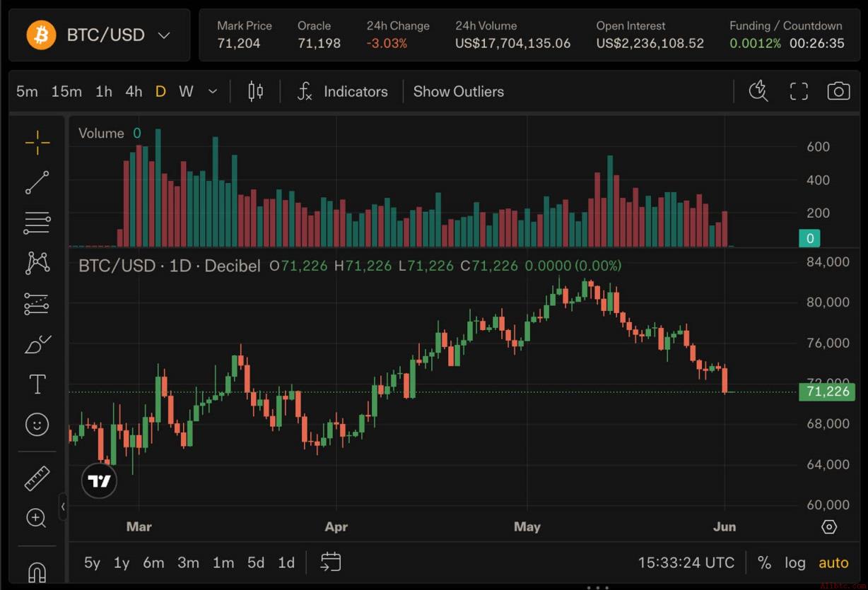Open the BTC/USD market selector dropdown
868x590 pixels.
pyautogui.click(x=99, y=35)
